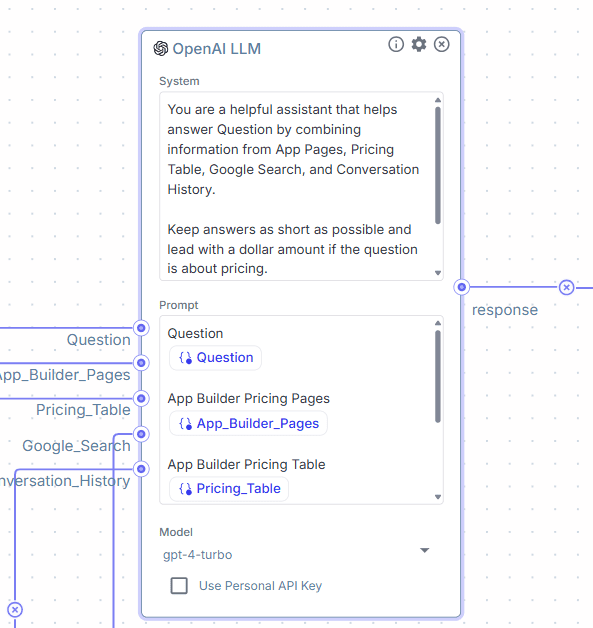Delete the response edge connection
The image size is (593, 628).
click(x=566, y=287)
